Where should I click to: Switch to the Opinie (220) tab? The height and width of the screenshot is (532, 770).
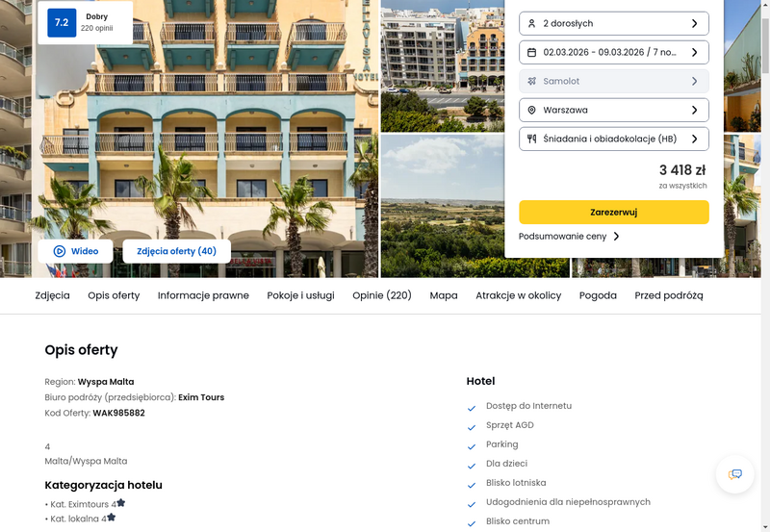pyautogui.click(x=381, y=295)
